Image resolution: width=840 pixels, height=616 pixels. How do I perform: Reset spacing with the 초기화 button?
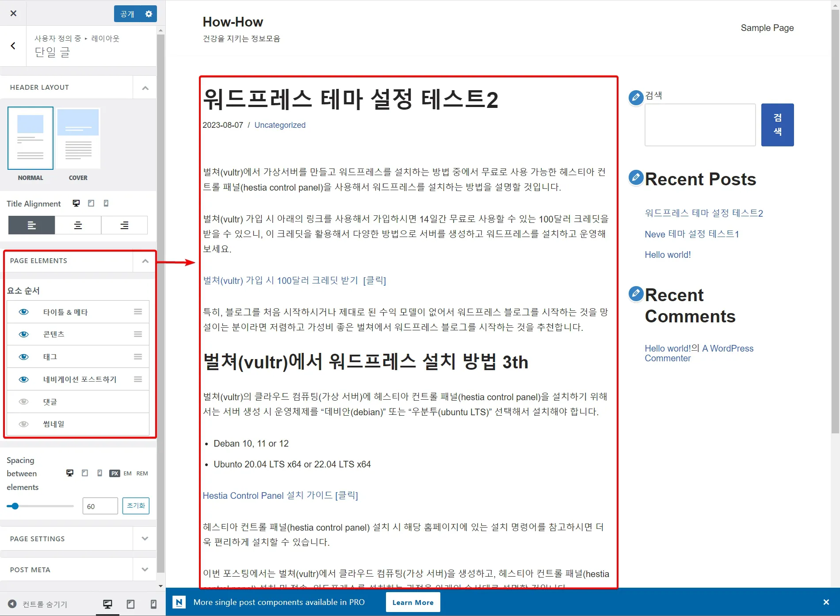point(136,506)
